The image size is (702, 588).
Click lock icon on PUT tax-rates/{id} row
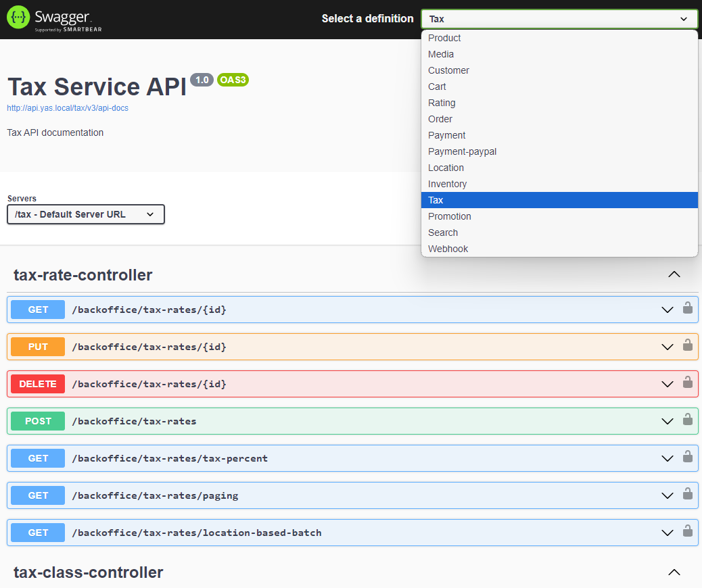pos(687,346)
